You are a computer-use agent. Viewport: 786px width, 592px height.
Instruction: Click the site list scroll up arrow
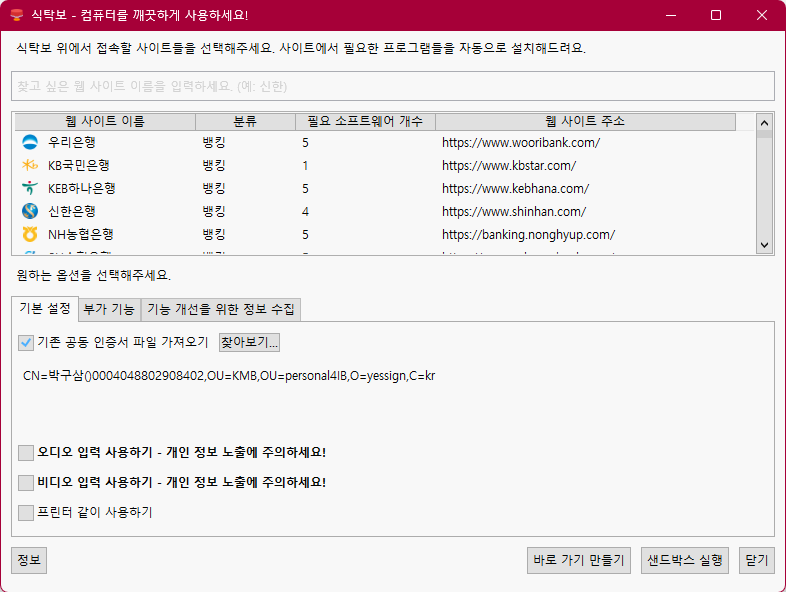pos(764,122)
